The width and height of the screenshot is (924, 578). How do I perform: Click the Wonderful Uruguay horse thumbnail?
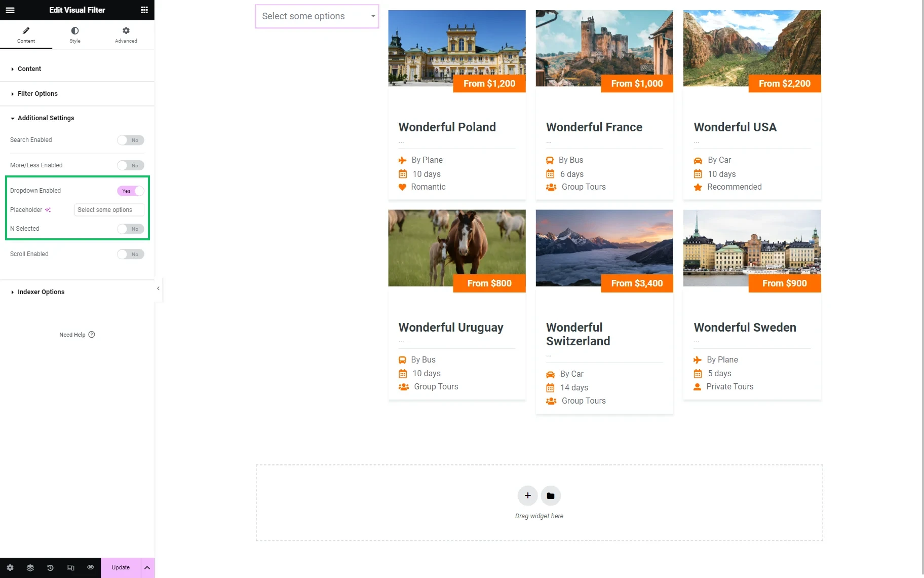click(457, 248)
